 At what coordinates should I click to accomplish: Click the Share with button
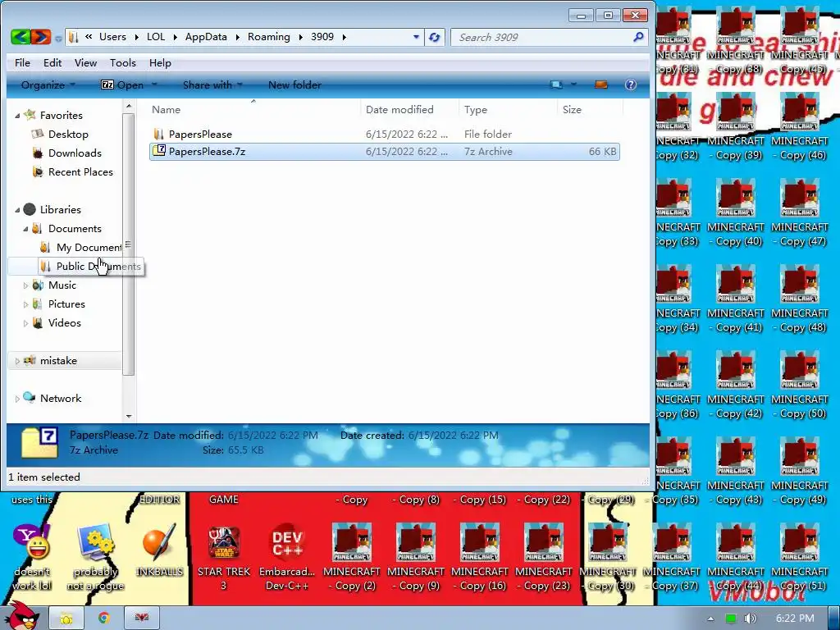[212, 84]
